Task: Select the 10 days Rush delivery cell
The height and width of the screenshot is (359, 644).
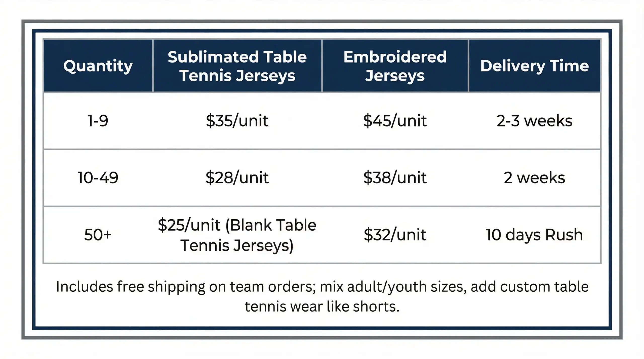Action: tap(534, 235)
